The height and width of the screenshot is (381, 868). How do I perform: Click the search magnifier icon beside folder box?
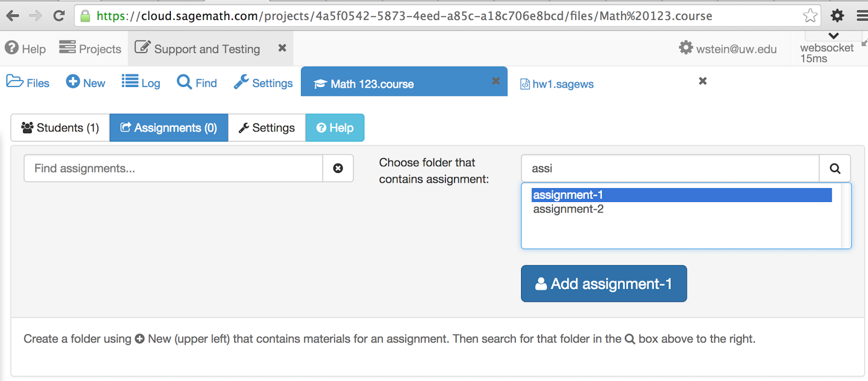(834, 169)
